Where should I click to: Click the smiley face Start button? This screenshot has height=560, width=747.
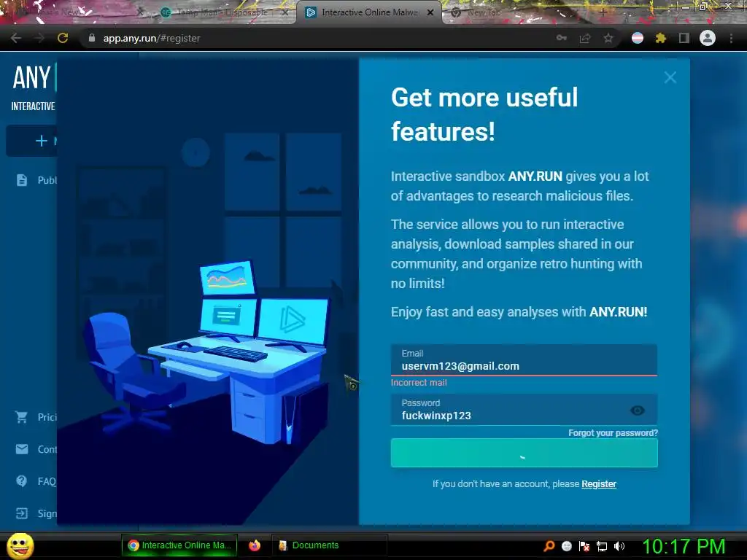(20, 545)
